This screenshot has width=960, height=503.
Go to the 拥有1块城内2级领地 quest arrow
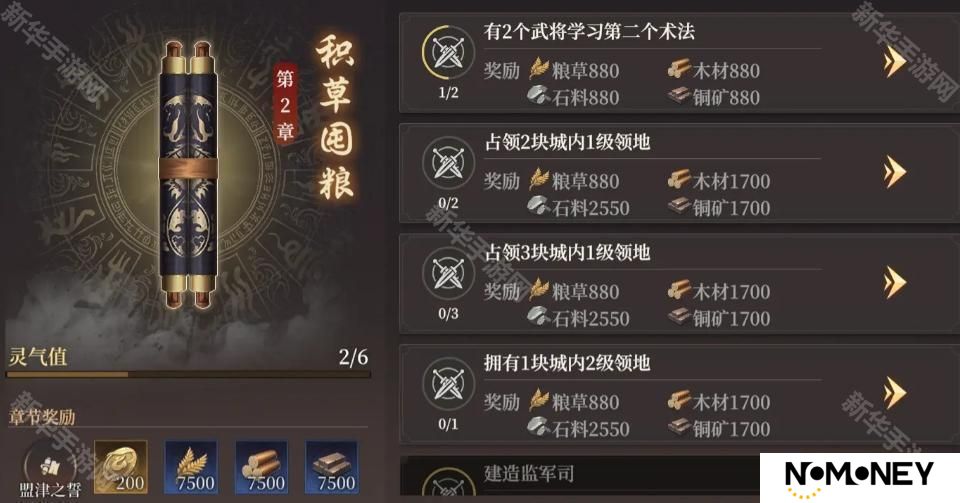(x=895, y=392)
